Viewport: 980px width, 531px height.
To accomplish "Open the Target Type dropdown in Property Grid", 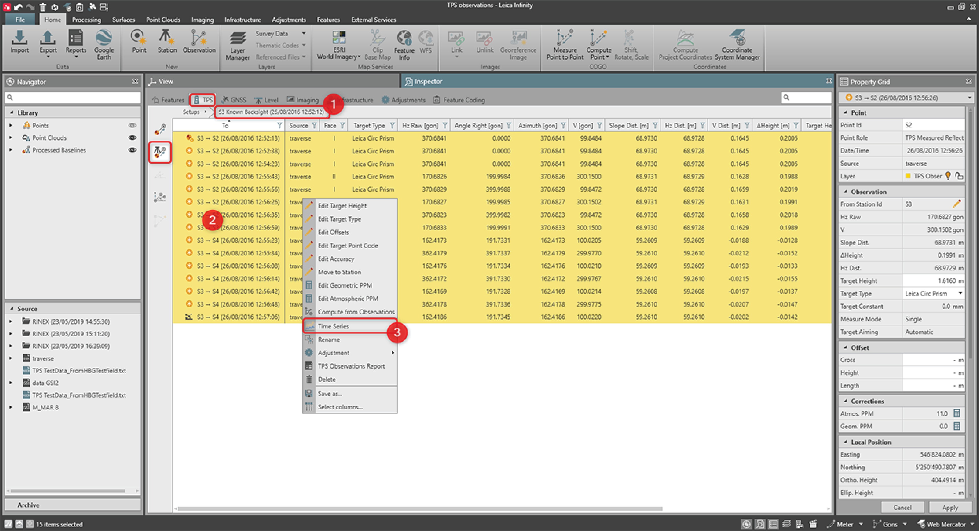I will point(961,293).
